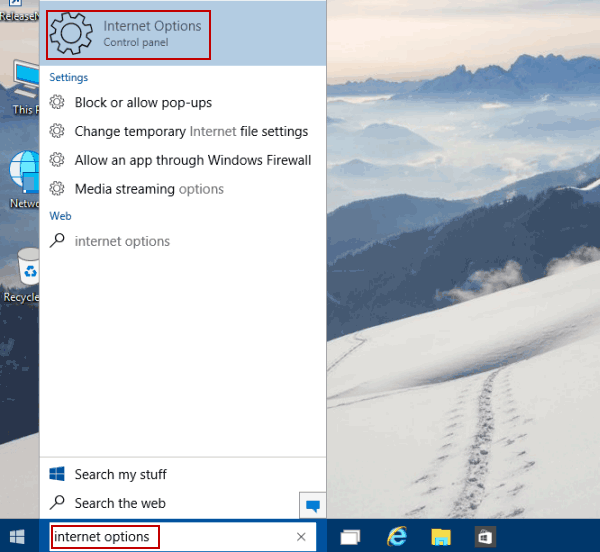Click gear icon beside Media streaming options

[57, 189]
